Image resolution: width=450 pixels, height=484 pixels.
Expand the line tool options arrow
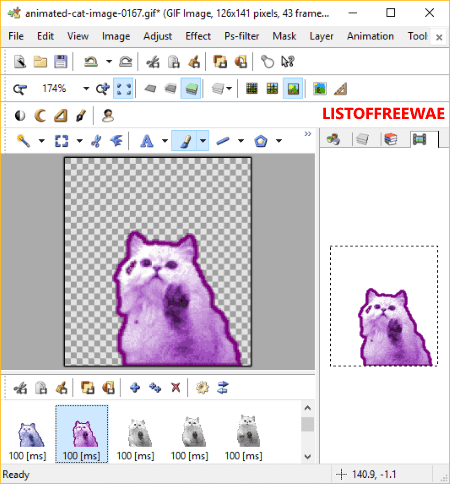tap(241, 141)
